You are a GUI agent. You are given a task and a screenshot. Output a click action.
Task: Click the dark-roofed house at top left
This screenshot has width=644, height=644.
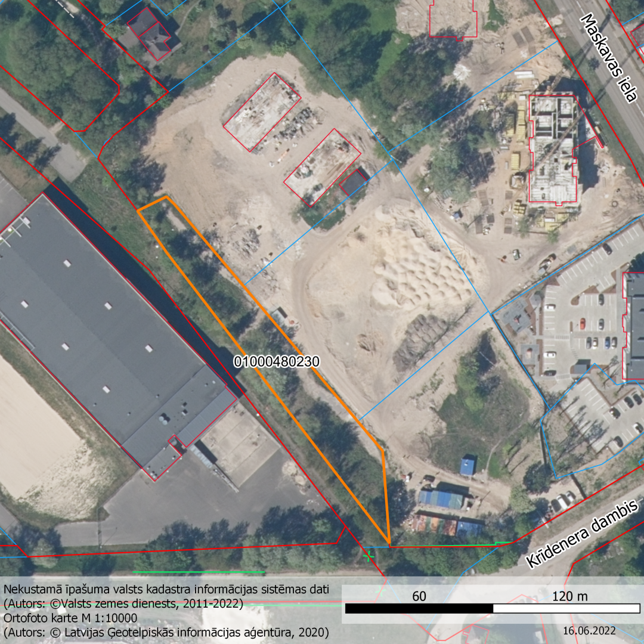point(149,33)
